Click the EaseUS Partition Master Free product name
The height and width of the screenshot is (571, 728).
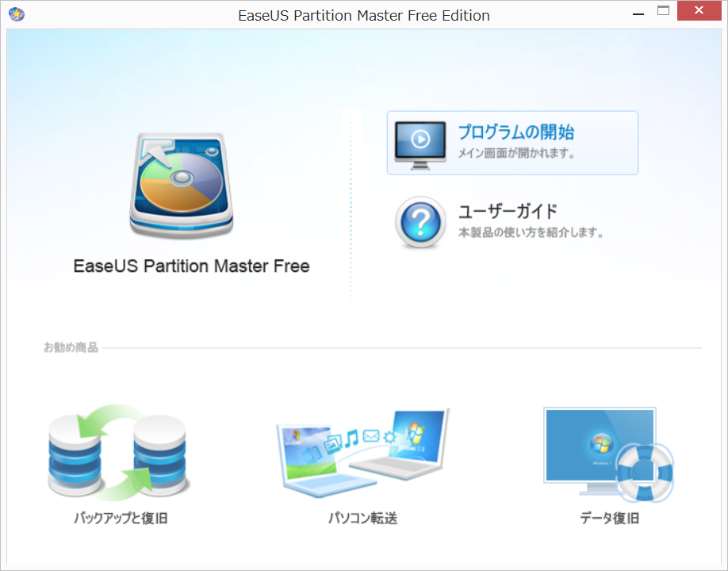click(x=191, y=266)
